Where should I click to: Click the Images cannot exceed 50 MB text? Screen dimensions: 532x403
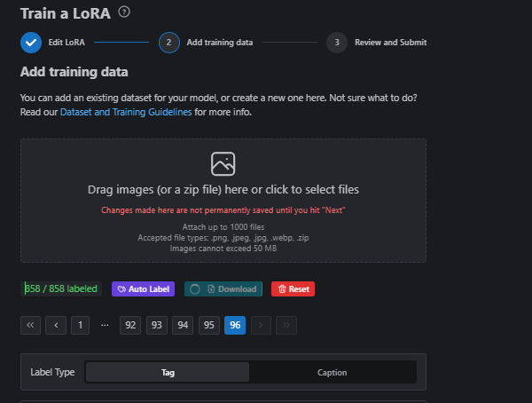pyautogui.click(x=223, y=249)
